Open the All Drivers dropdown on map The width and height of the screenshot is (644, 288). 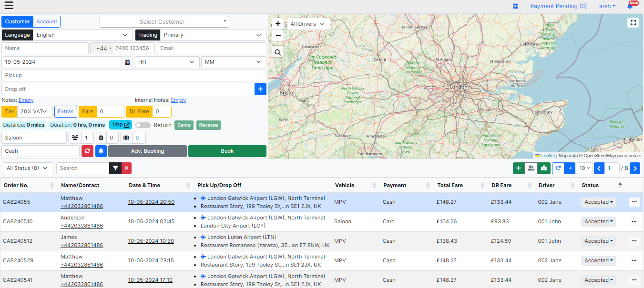pos(308,24)
